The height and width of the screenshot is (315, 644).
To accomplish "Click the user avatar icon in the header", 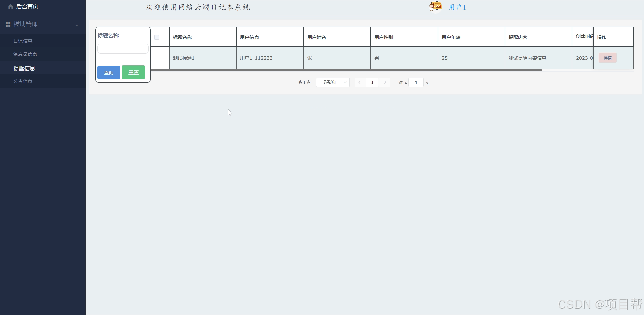I will 435,7.
